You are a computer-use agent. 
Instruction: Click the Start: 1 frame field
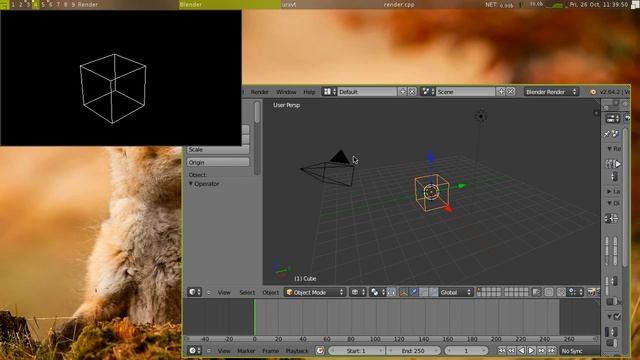[x=356, y=351]
